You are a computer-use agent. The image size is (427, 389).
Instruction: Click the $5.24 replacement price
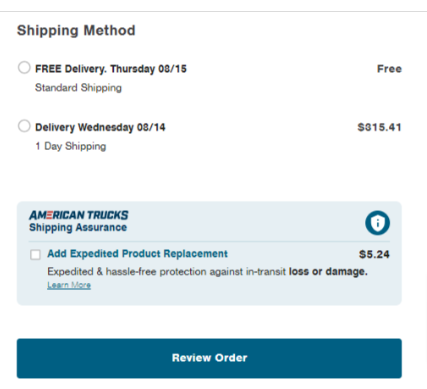[x=374, y=255]
